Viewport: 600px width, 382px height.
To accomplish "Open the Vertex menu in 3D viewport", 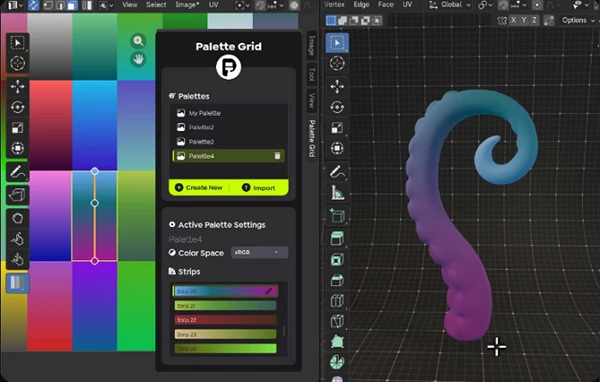I will (334, 5).
